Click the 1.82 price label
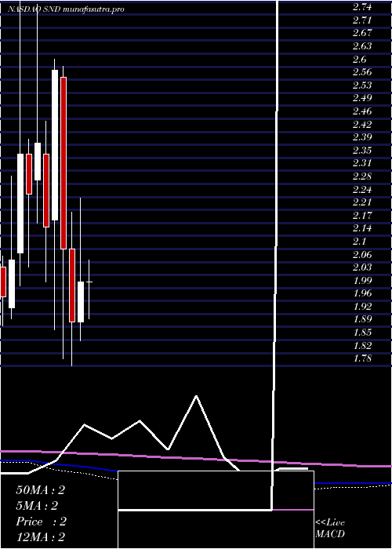 pyautogui.click(x=362, y=346)
